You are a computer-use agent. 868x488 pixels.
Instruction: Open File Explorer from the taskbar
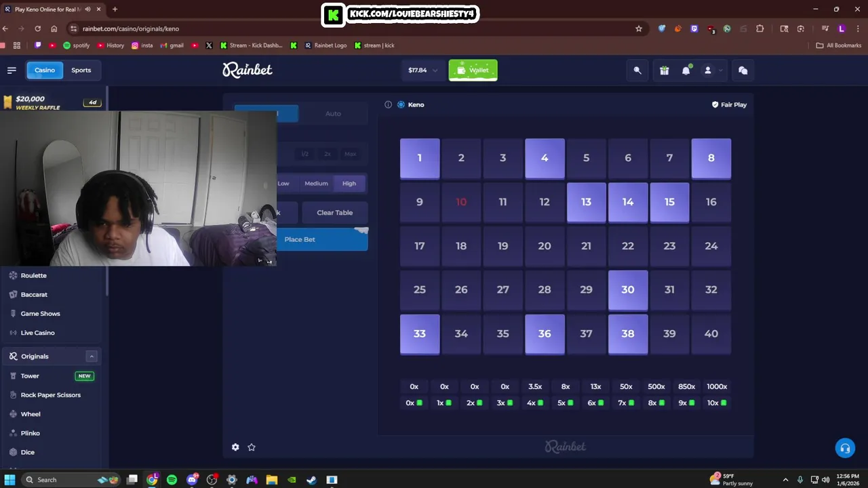(x=271, y=480)
